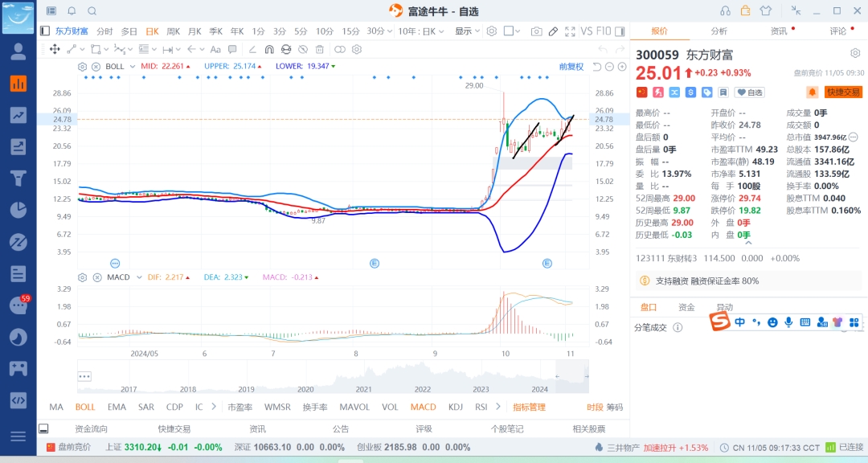The image size is (868, 463).
Task: Open the 前复权 adjustment dropdown
Action: [x=571, y=67]
